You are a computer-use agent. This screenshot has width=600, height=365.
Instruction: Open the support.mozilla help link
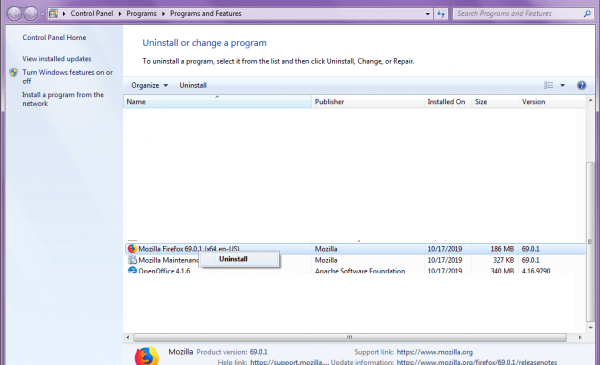click(290, 362)
